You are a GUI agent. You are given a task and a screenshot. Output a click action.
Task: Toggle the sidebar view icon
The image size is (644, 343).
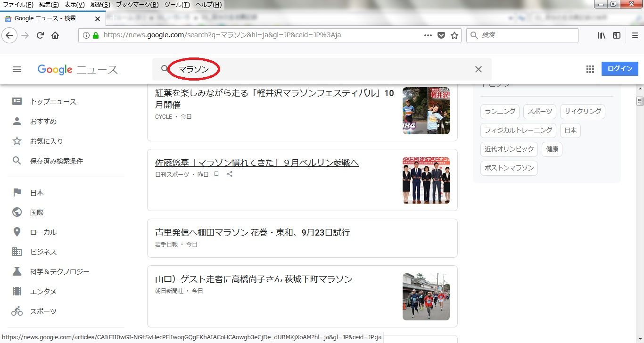tap(617, 35)
